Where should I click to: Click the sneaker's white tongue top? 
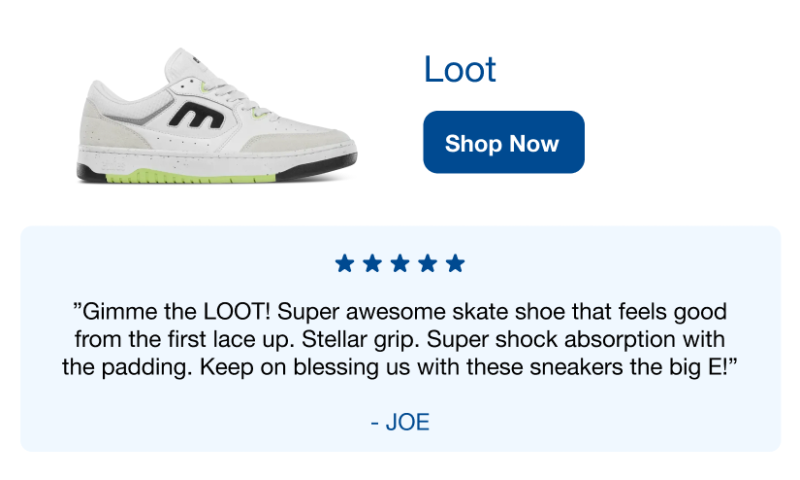coord(182,61)
